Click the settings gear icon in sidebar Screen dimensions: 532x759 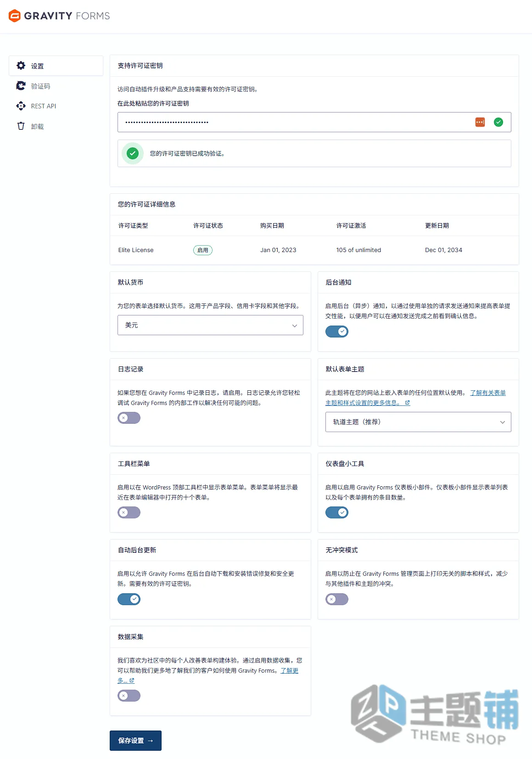21,66
